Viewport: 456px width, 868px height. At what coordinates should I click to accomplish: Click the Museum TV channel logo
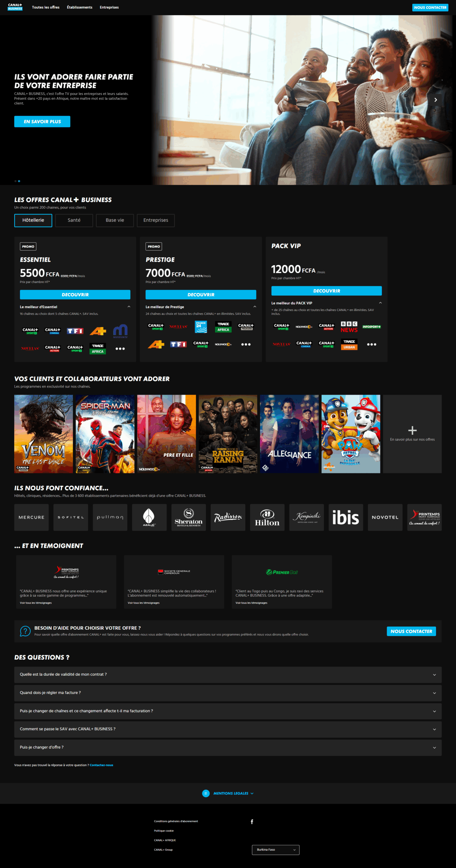[120, 331]
